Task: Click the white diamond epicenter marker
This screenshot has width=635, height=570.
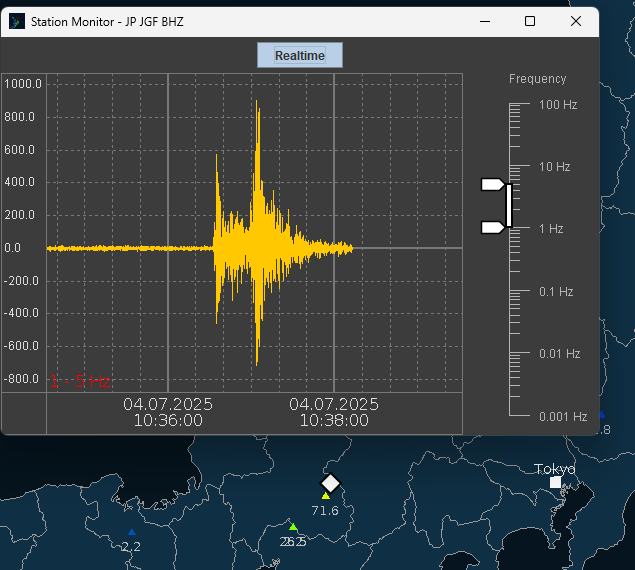Action: pos(330,483)
